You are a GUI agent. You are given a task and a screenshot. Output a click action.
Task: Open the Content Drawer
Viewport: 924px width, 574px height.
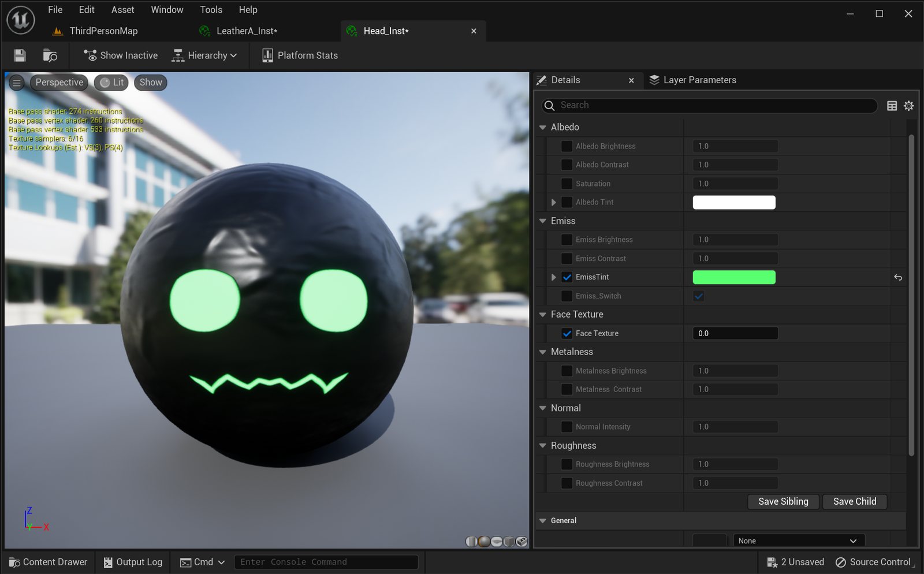(x=48, y=562)
